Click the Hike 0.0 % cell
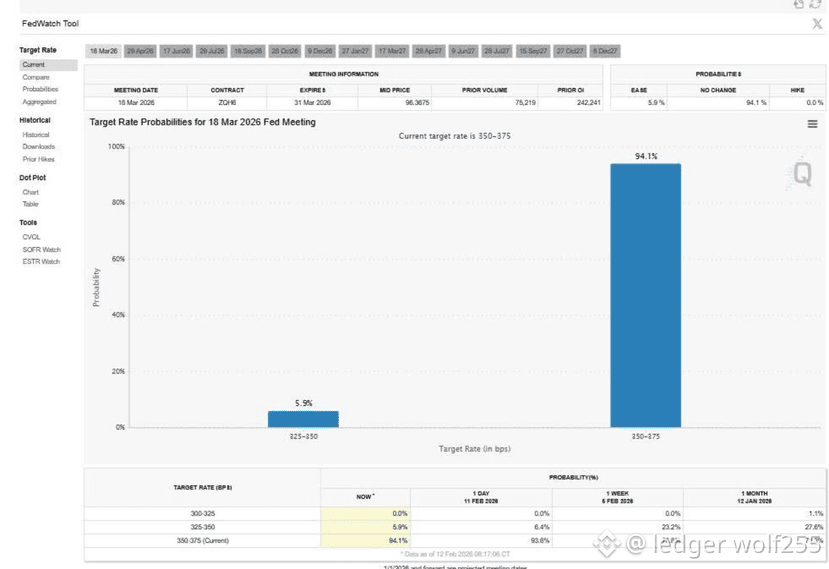 tap(797, 103)
